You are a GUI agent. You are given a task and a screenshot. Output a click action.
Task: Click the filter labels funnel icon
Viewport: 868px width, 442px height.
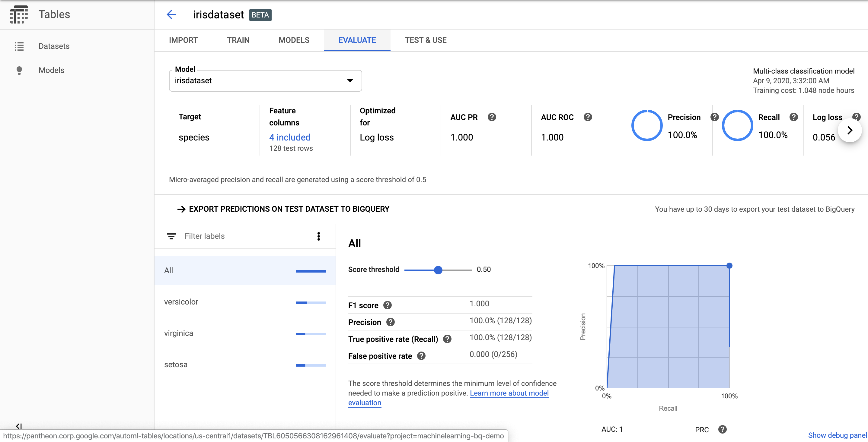pyautogui.click(x=172, y=236)
